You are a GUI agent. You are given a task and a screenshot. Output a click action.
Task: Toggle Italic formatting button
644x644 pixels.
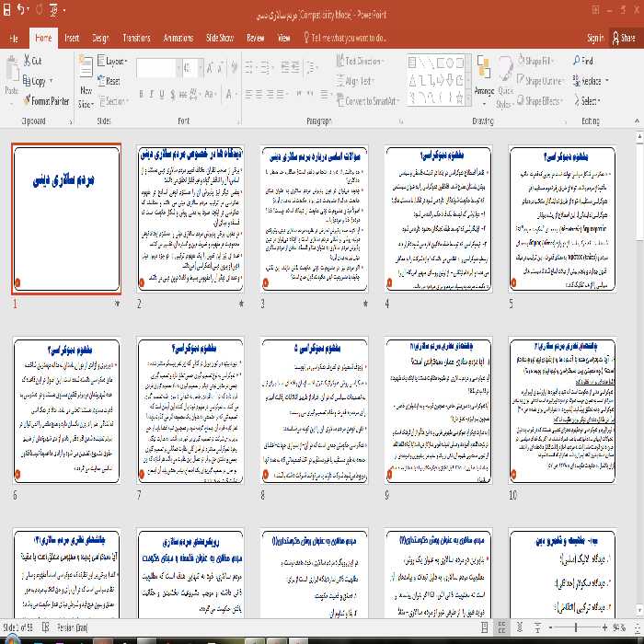click(x=152, y=95)
